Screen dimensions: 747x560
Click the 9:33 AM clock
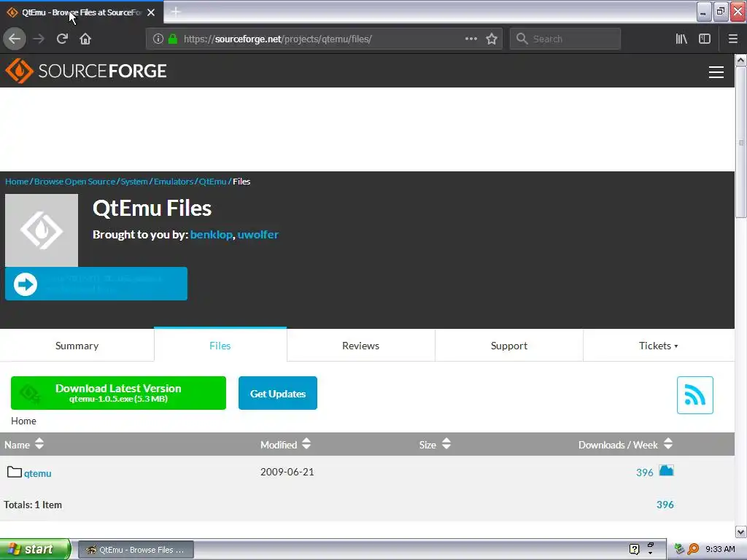720,549
